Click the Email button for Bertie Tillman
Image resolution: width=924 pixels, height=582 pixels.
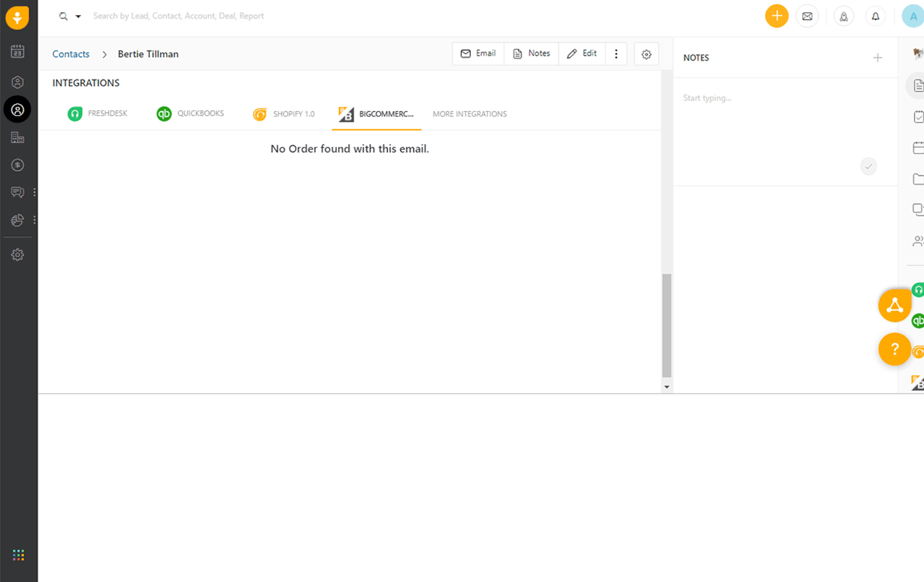(478, 53)
